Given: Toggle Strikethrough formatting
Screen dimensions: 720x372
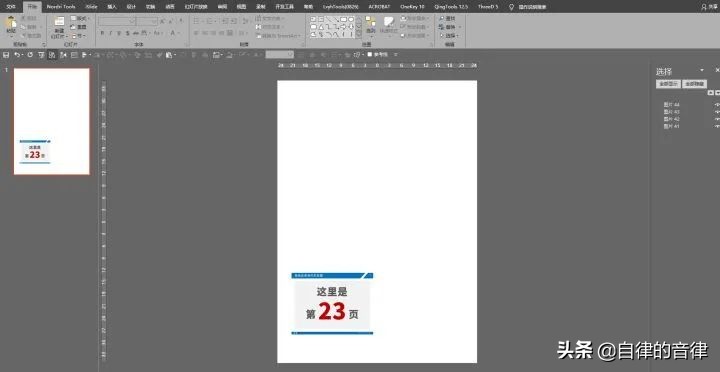Looking at the screenshot, I should (136, 33).
